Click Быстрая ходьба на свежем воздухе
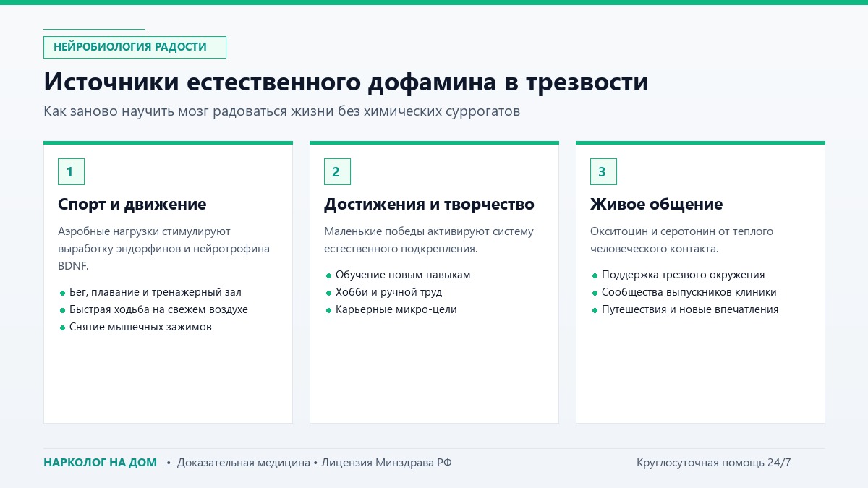Image resolution: width=868 pixels, height=488 pixels. [x=158, y=309]
